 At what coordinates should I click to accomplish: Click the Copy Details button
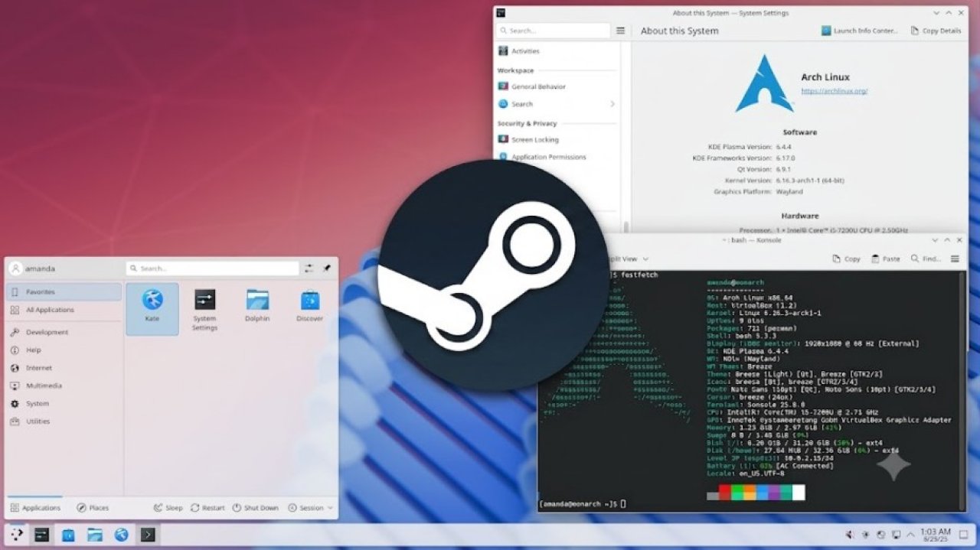pos(936,31)
